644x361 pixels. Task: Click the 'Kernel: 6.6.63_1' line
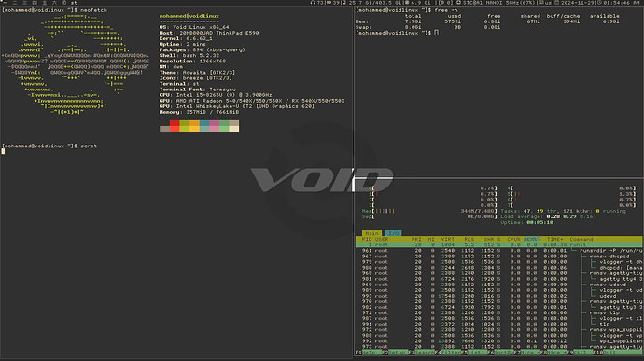coord(186,38)
